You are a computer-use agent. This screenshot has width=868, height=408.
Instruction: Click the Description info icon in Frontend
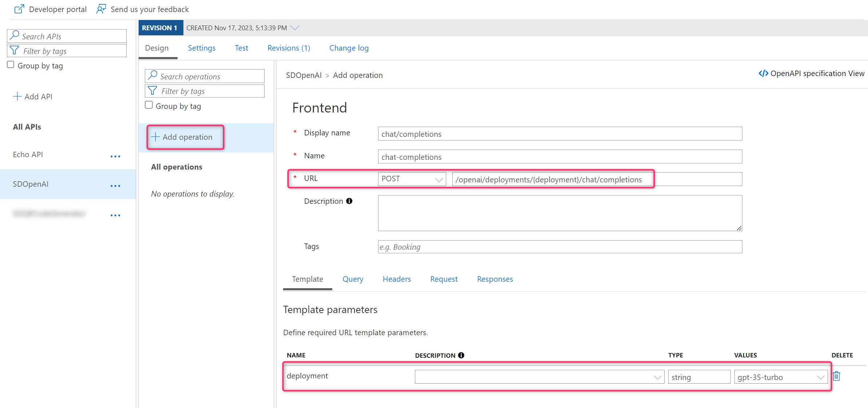point(349,201)
